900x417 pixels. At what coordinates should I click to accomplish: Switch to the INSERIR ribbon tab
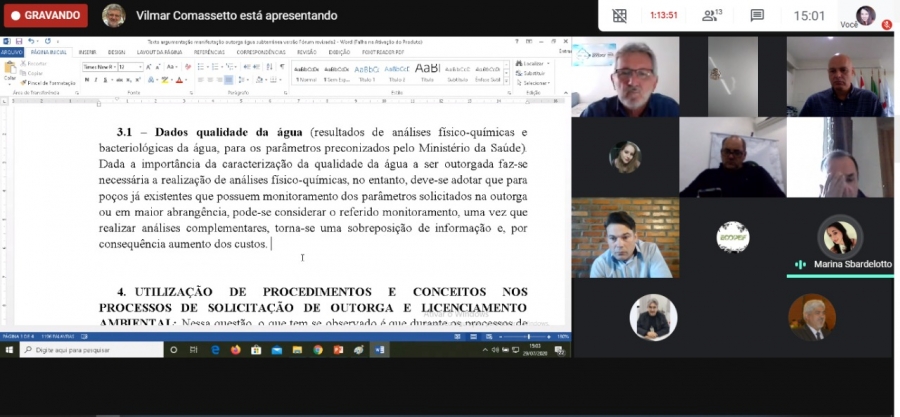click(87, 52)
